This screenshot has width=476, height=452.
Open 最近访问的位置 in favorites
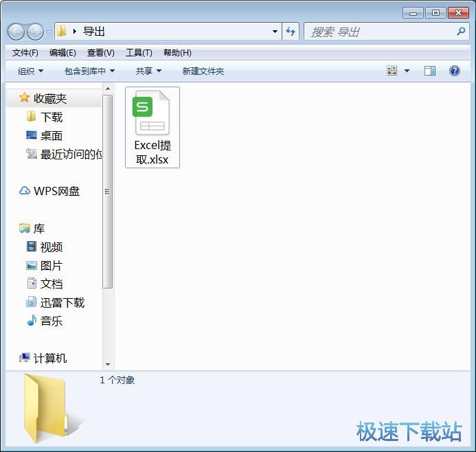71,154
